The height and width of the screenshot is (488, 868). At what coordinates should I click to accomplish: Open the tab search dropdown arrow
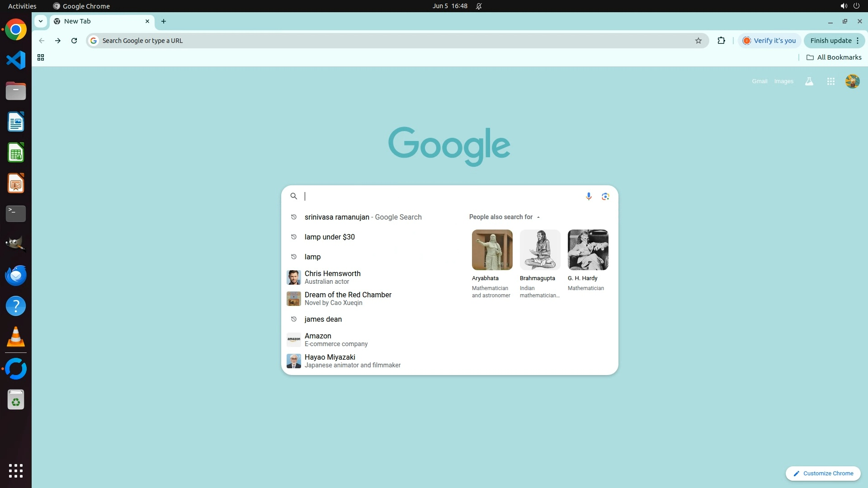(x=41, y=21)
